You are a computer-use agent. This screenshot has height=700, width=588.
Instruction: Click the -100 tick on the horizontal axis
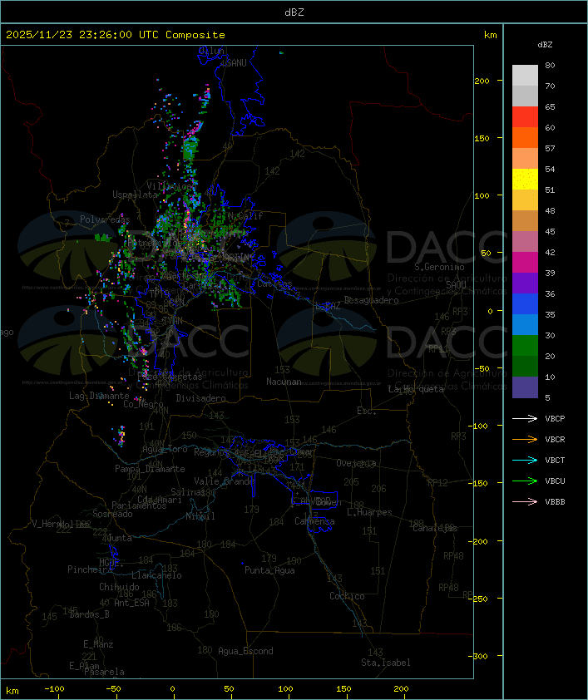tap(54, 689)
